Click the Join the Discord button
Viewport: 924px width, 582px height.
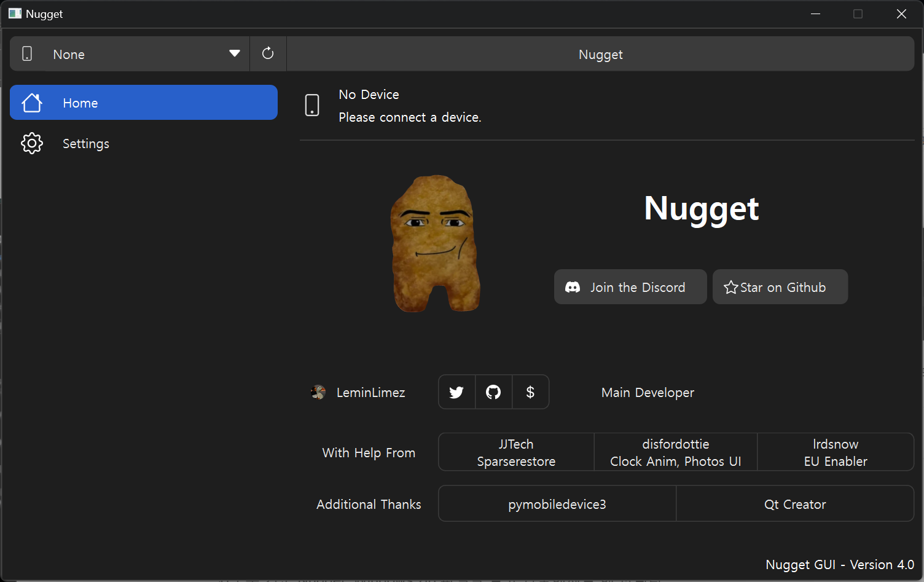point(630,287)
